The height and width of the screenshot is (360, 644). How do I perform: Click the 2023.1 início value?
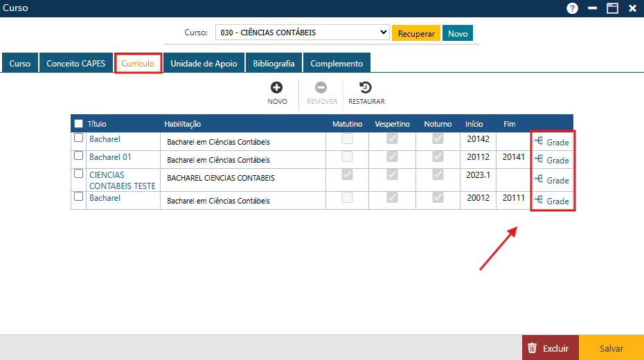[478, 175]
